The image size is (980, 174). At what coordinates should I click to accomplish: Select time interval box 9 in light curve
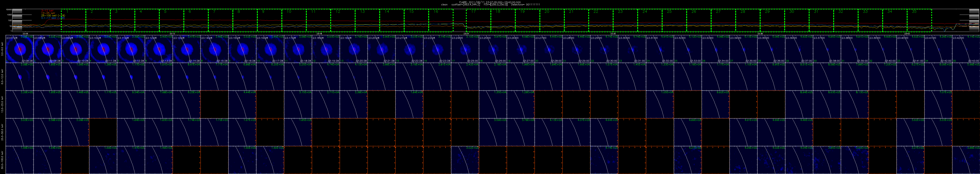(x=269, y=21)
